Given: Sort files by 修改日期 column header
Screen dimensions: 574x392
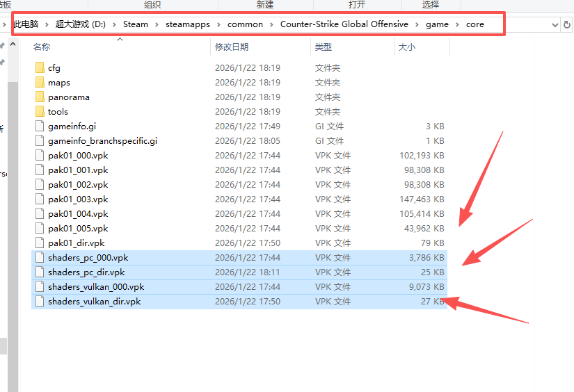Looking at the screenshot, I should pyautogui.click(x=232, y=47).
